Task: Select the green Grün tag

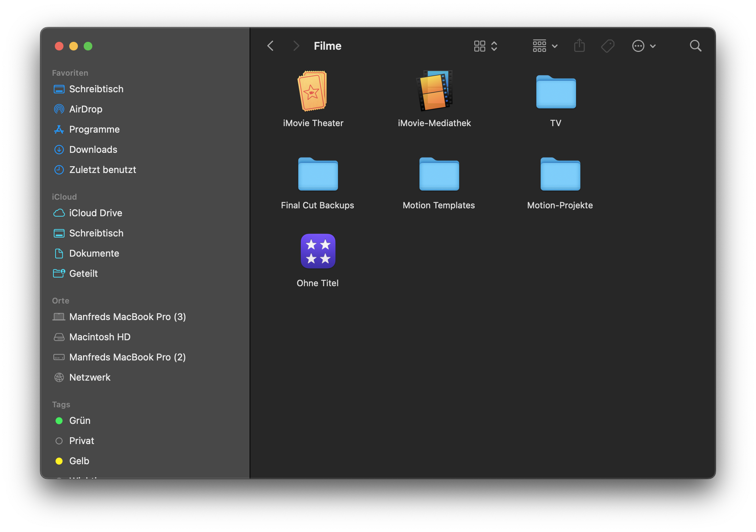Action: (80, 421)
